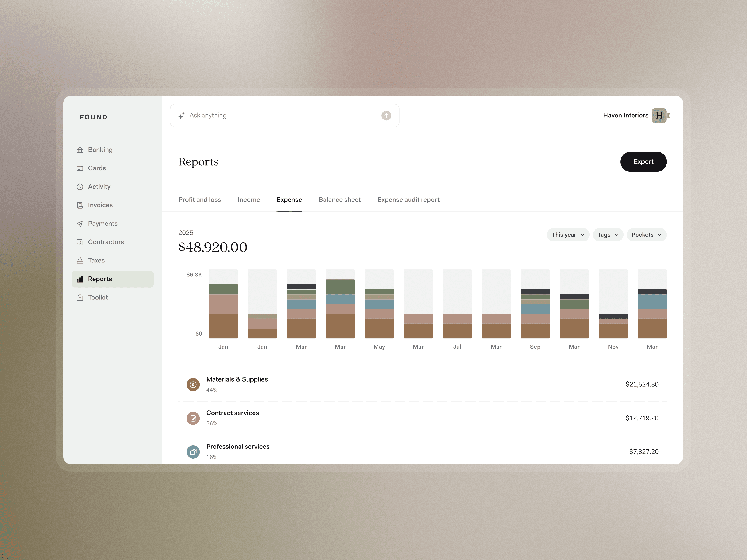Image resolution: width=747 pixels, height=560 pixels.
Task: Click the Taxes icon in sidebar
Action: [80, 261]
